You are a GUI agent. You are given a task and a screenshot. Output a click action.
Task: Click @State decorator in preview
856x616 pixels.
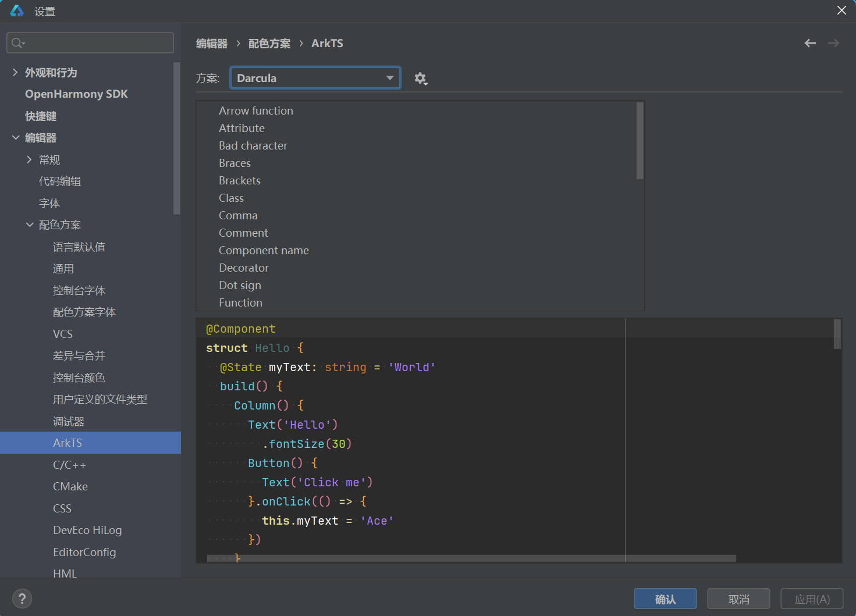[x=241, y=367]
